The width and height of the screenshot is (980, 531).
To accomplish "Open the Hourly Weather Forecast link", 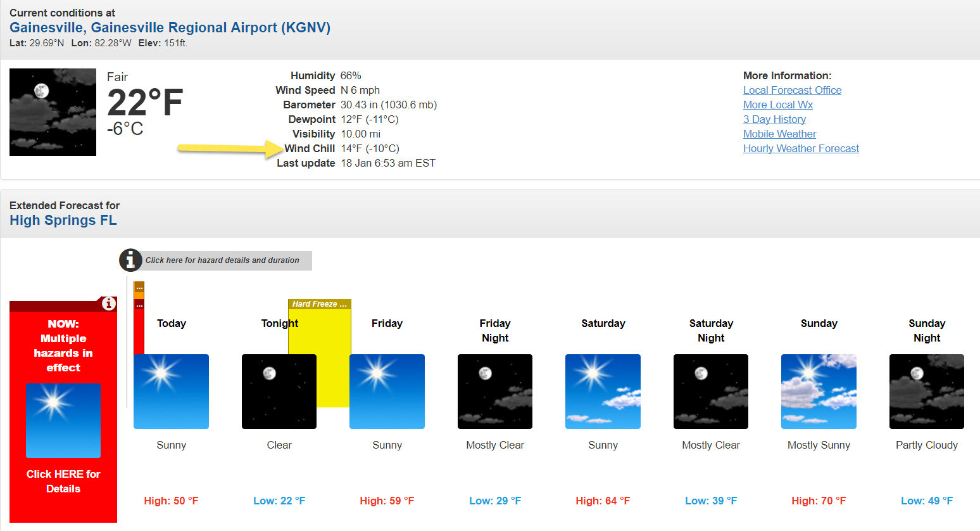I will point(801,148).
